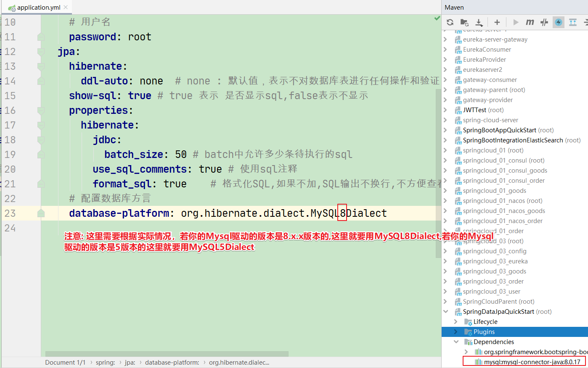The width and height of the screenshot is (588, 368).
Task: Collapse the Dependencies node under SpringDataJpaQuickStart
Action: tap(456, 342)
